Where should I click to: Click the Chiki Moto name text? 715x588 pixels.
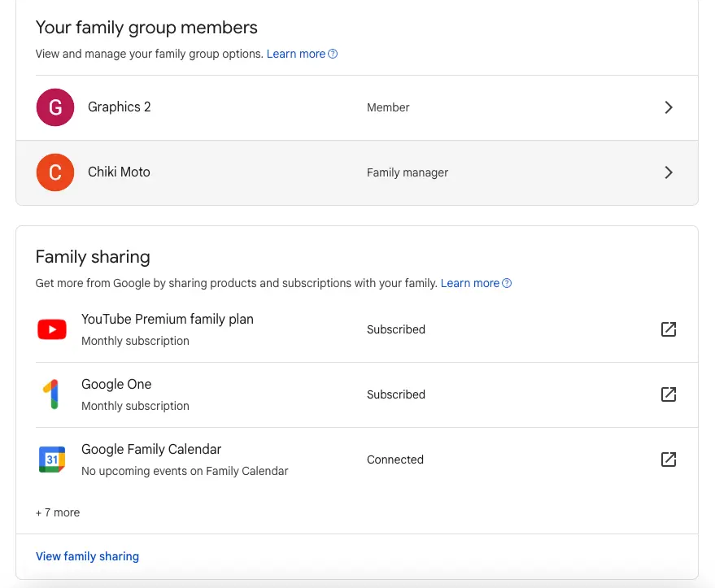click(119, 172)
